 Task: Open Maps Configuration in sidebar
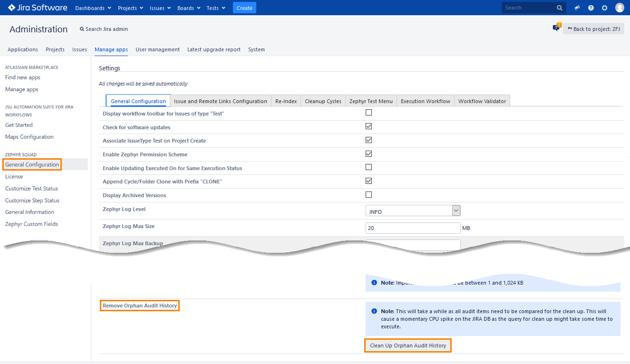click(29, 137)
